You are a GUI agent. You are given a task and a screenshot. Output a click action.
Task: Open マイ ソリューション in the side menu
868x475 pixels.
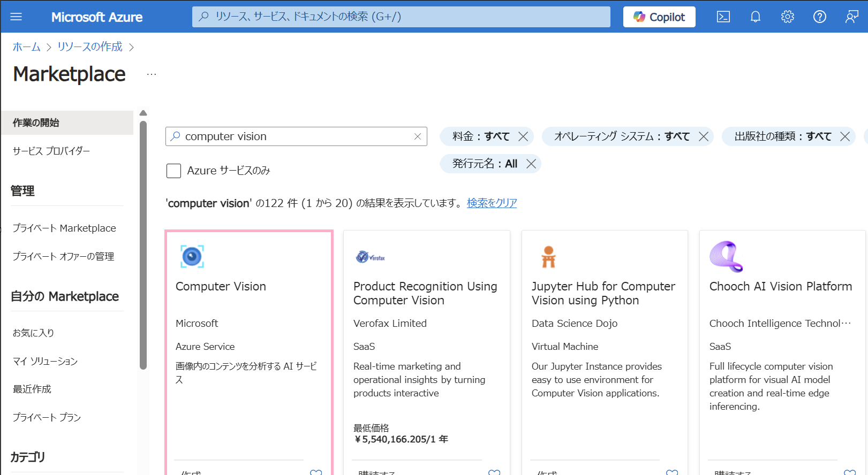[46, 362]
